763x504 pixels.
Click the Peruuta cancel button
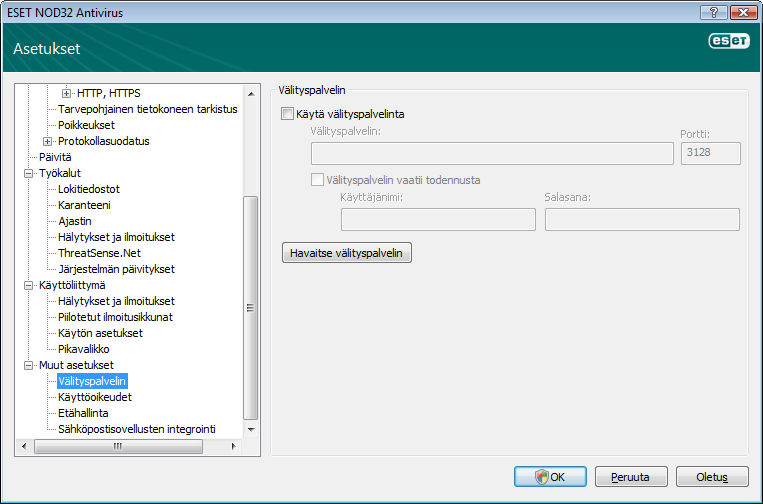click(631, 477)
